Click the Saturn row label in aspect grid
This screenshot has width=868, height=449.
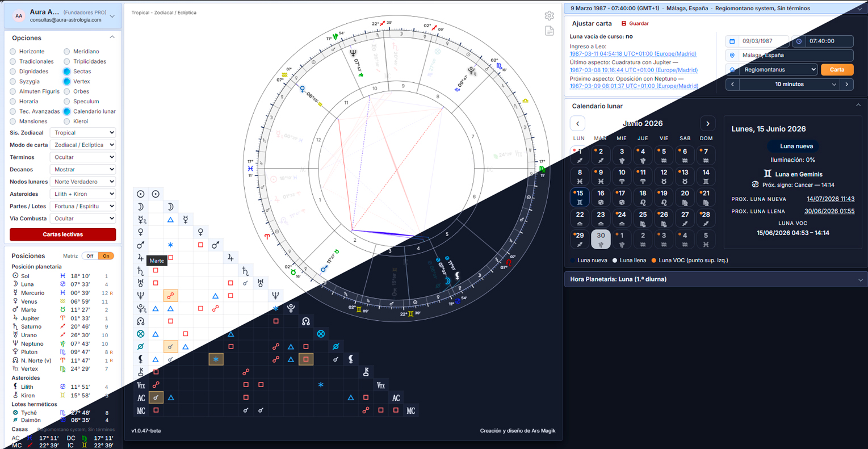click(x=140, y=271)
